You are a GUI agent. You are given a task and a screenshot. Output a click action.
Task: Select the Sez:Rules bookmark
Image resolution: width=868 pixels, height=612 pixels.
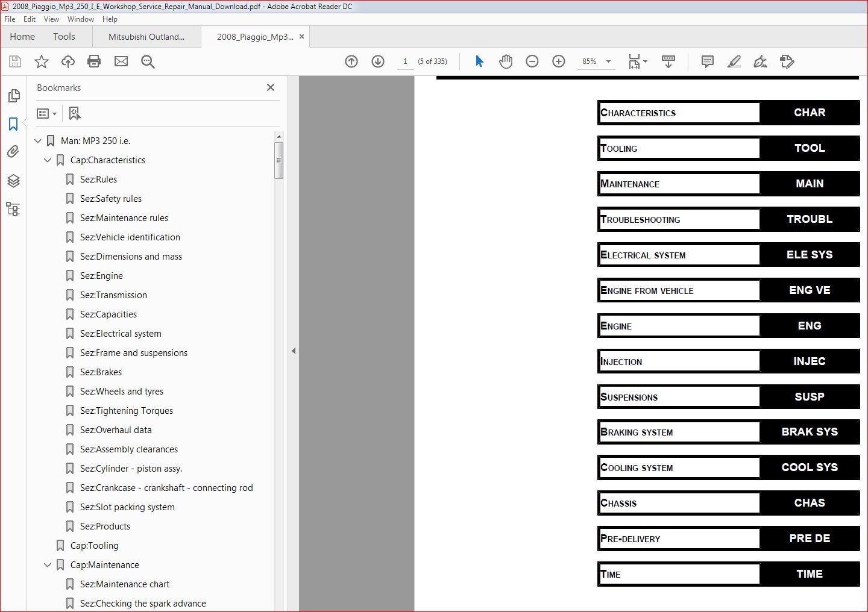[x=98, y=180]
